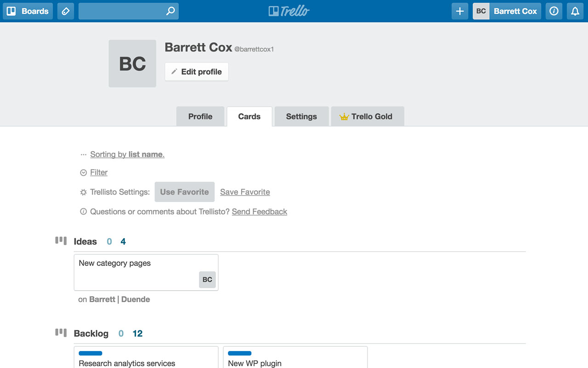The image size is (588, 368).
Task: Switch to the Profile tab
Action: (200, 116)
